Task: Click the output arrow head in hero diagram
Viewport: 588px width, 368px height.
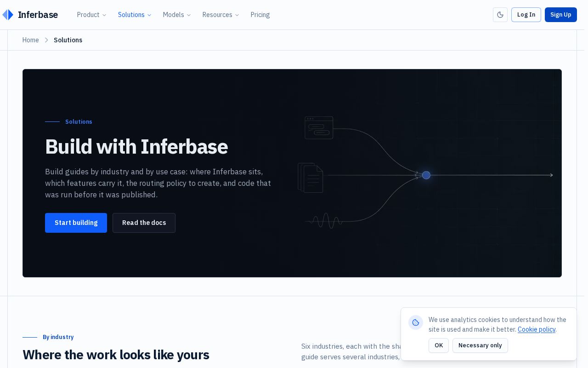Action: (x=551, y=175)
